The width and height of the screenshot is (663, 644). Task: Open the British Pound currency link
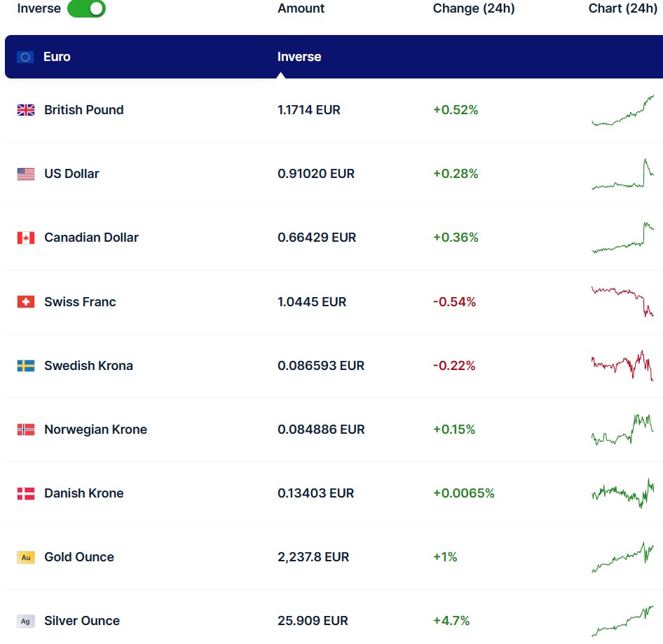[83, 110]
